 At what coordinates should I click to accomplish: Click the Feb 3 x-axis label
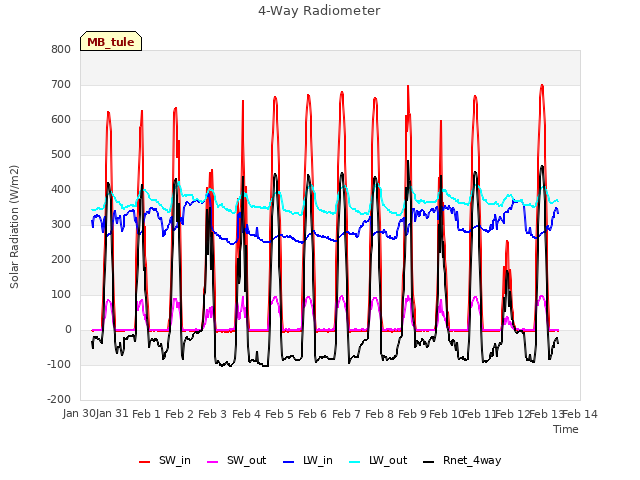click(212, 414)
